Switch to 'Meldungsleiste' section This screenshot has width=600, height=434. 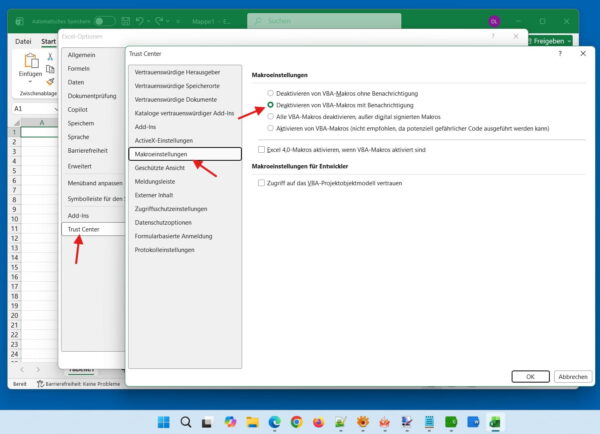(x=185, y=181)
